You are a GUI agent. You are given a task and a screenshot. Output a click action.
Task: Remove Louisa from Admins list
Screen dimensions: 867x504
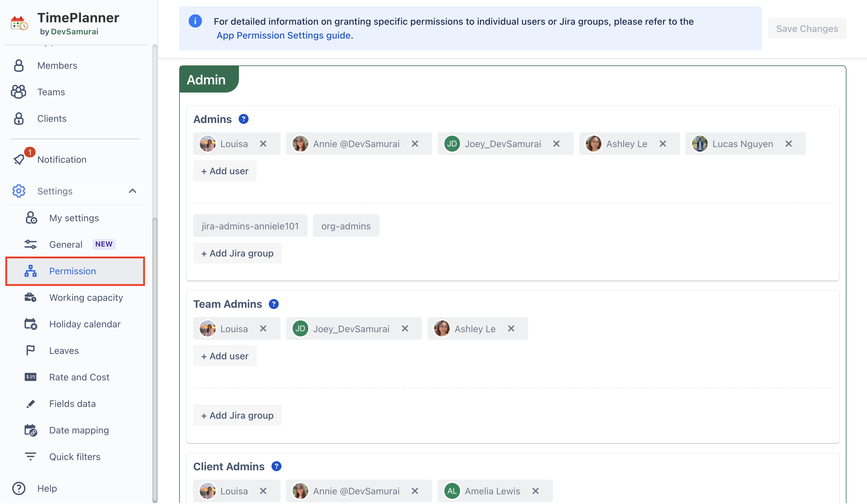(263, 144)
